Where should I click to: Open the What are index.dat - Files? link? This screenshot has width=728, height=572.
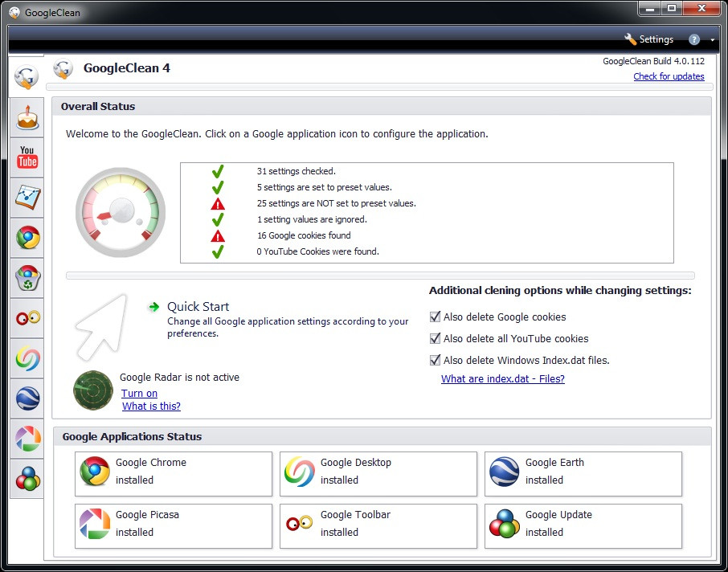click(503, 379)
